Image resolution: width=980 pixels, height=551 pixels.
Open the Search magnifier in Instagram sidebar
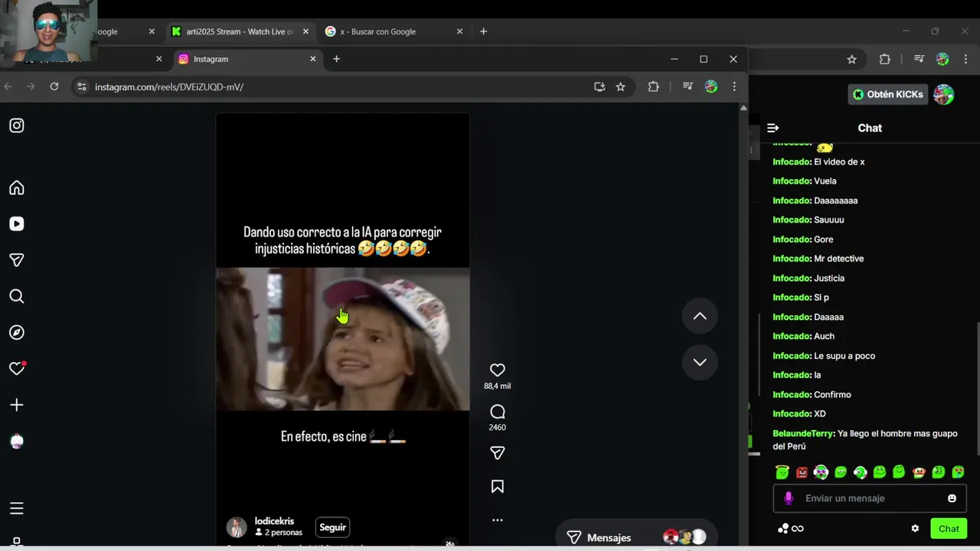(x=17, y=296)
